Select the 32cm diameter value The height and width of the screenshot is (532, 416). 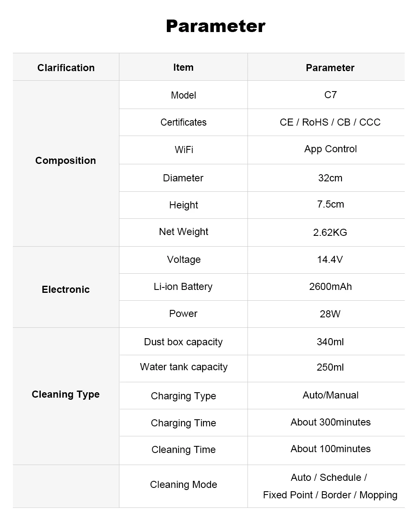pos(330,178)
